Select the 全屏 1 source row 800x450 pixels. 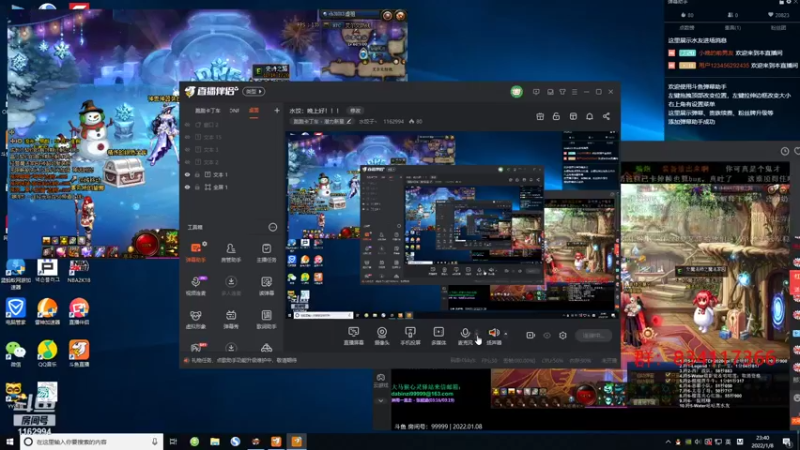232,187
